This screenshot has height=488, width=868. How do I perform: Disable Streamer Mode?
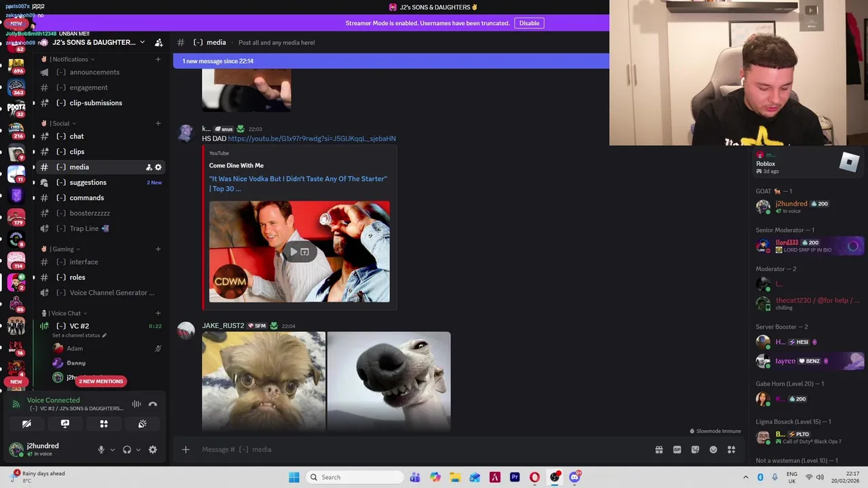pos(529,23)
